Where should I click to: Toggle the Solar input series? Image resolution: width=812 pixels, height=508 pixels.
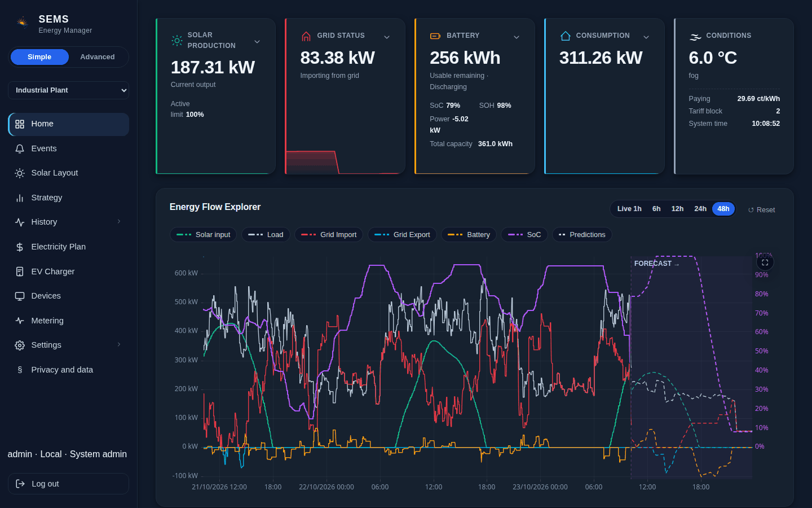(x=204, y=235)
